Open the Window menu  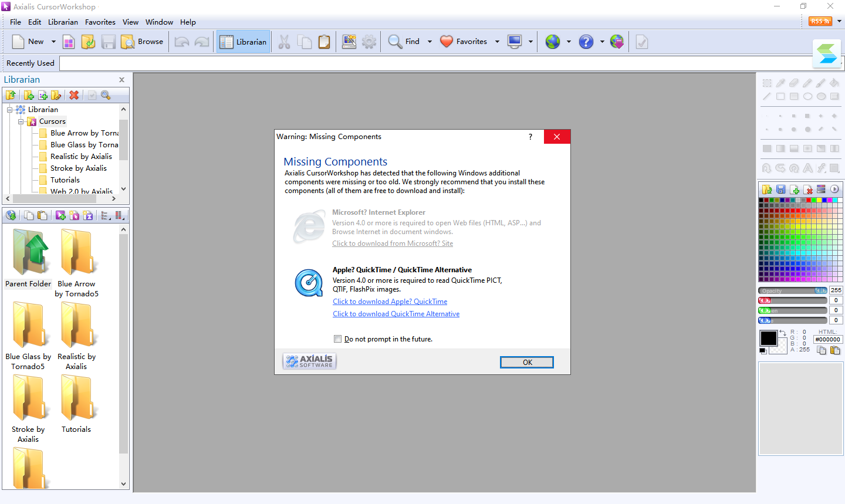pyautogui.click(x=159, y=22)
